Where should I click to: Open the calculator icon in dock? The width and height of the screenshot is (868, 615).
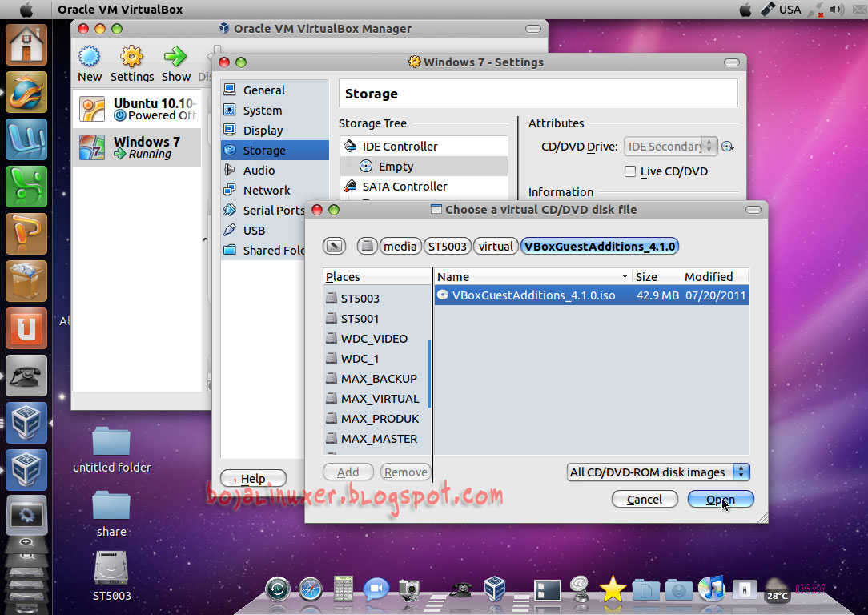coord(344,589)
